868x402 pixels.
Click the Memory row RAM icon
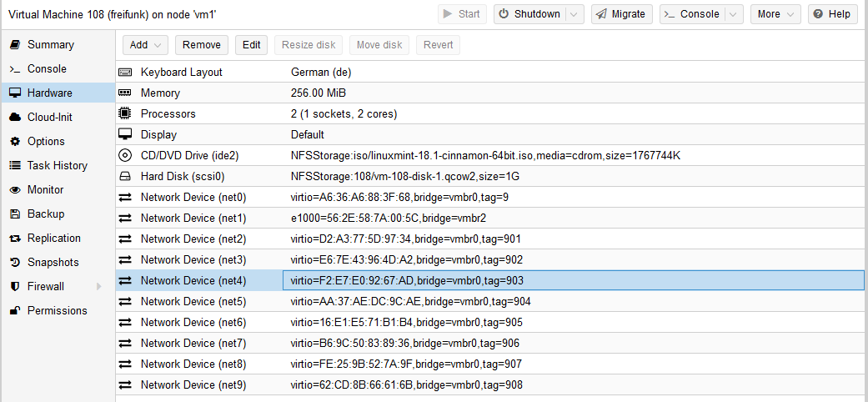(125, 93)
